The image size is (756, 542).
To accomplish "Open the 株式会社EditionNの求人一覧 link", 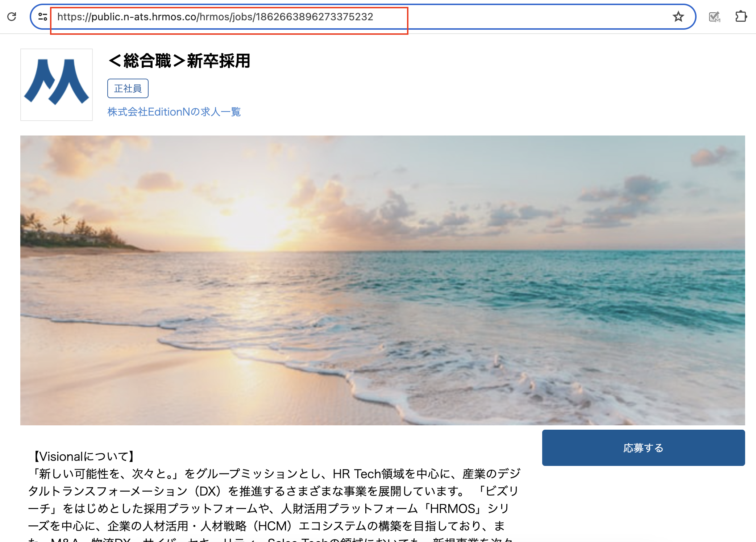I will (x=174, y=112).
